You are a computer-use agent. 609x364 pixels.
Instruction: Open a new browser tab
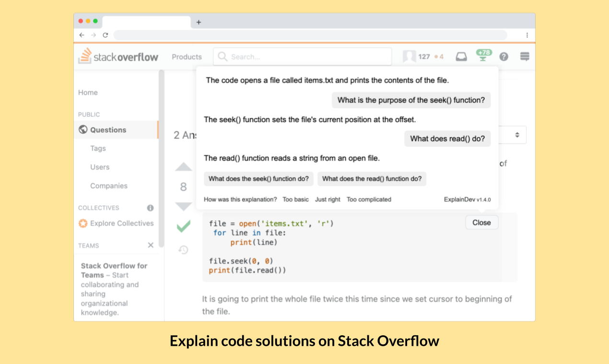click(x=199, y=22)
